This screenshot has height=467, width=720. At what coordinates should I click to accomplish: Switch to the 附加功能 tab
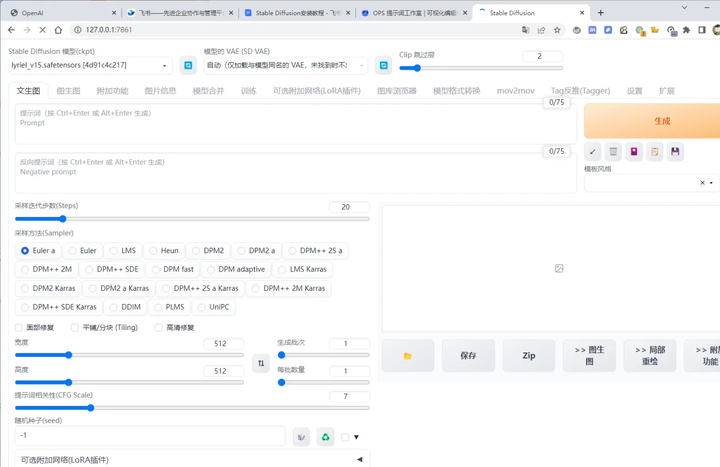coord(112,91)
